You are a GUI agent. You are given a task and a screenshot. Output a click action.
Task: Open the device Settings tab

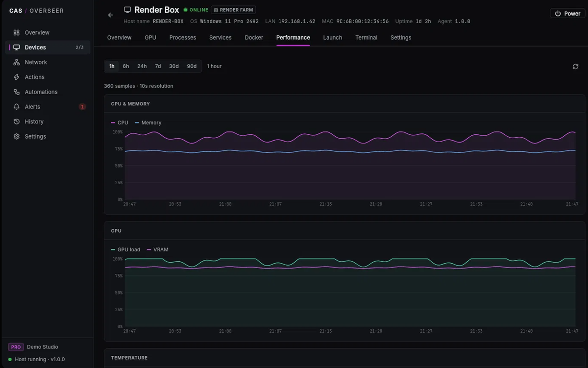(401, 38)
